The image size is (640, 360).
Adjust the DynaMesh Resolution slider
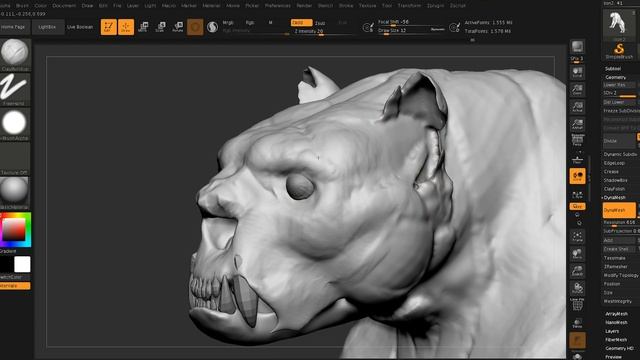click(619, 223)
